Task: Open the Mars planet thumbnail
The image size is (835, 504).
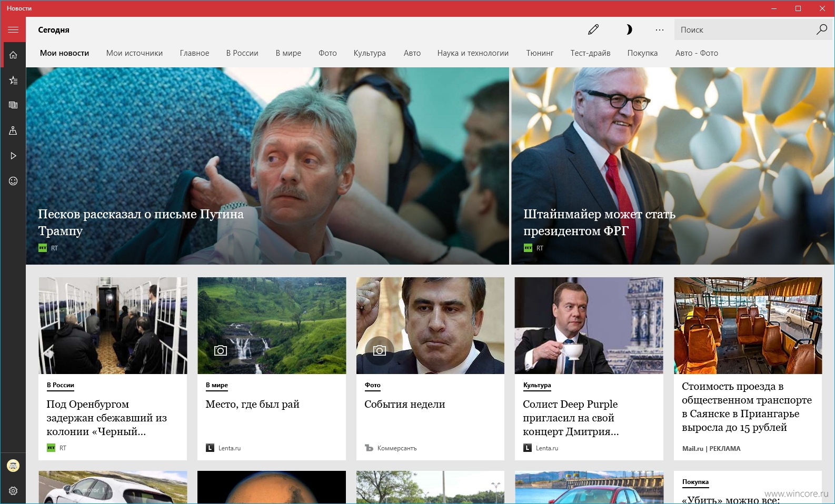Action: pyautogui.click(x=272, y=487)
